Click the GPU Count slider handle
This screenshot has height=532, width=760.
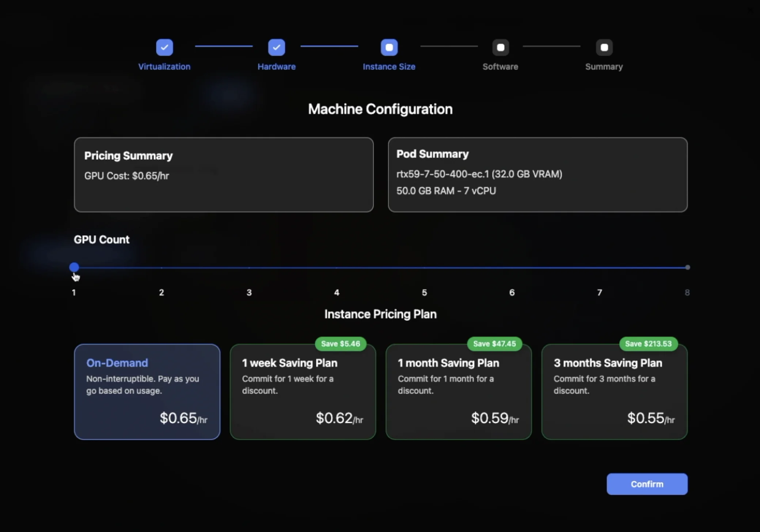coord(74,267)
